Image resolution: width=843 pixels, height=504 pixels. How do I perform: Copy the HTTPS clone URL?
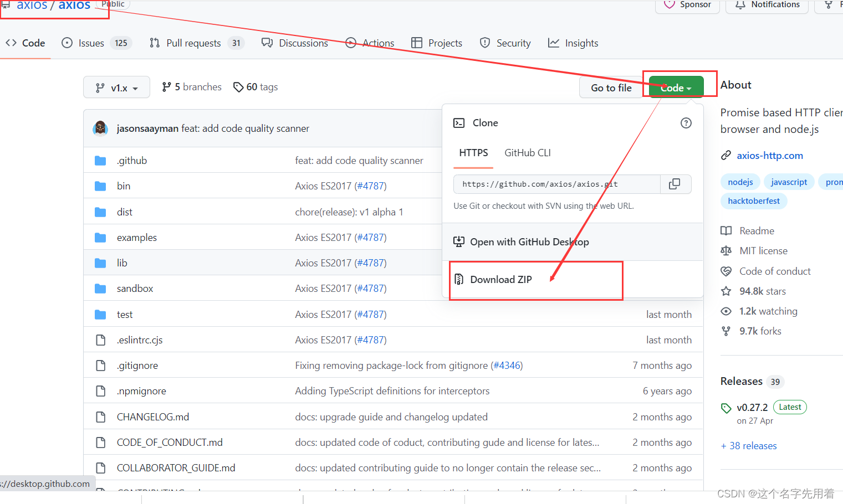pyautogui.click(x=675, y=184)
